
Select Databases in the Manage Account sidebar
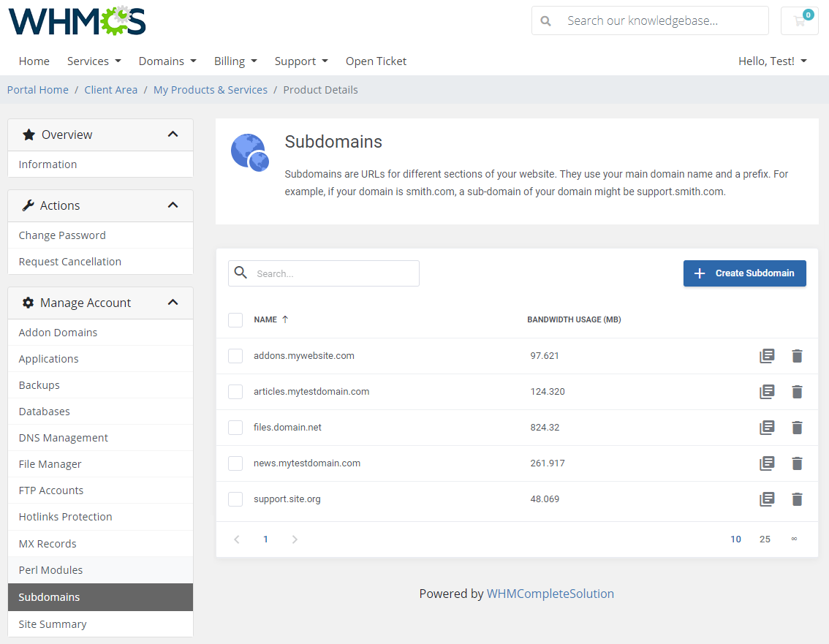44,411
